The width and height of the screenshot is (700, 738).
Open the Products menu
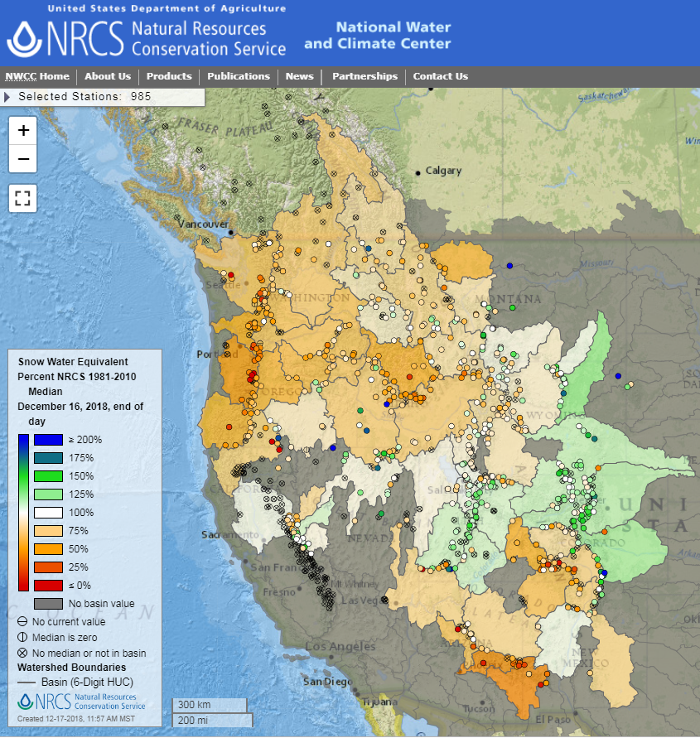click(169, 76)
